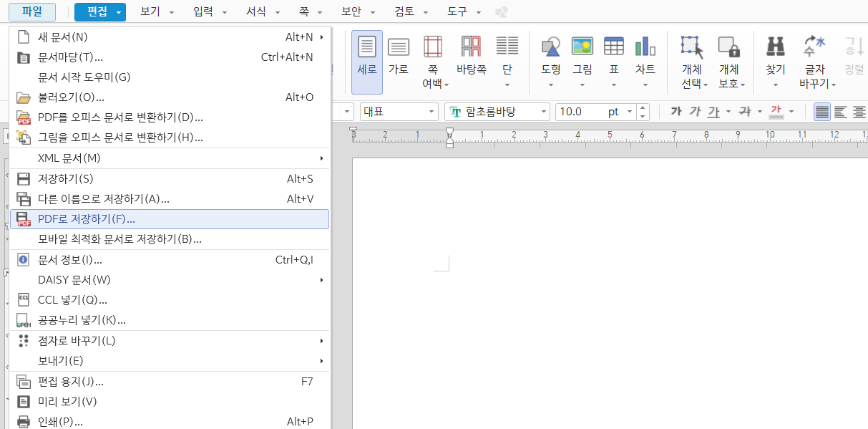Apply italic (가) formatting
This screenshot has height=429, width=868.
695,112
